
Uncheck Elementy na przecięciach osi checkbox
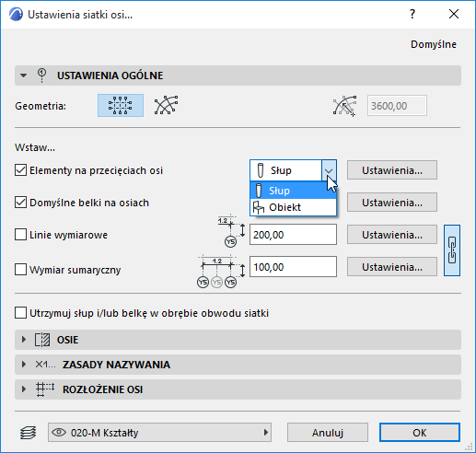[x=20, y=170]
